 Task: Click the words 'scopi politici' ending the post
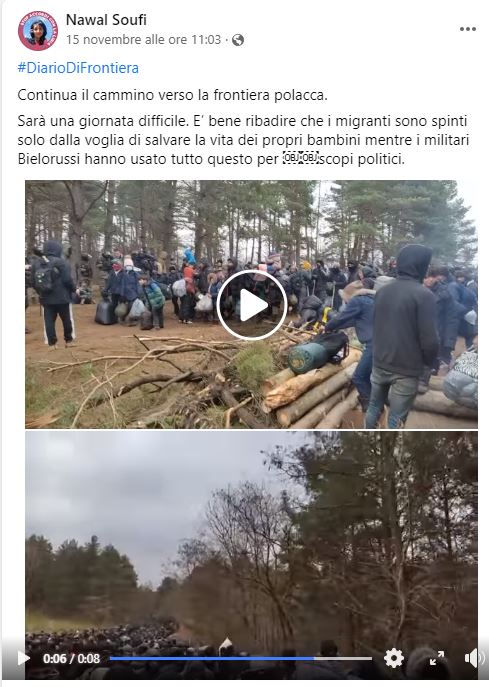coord(361,159)
